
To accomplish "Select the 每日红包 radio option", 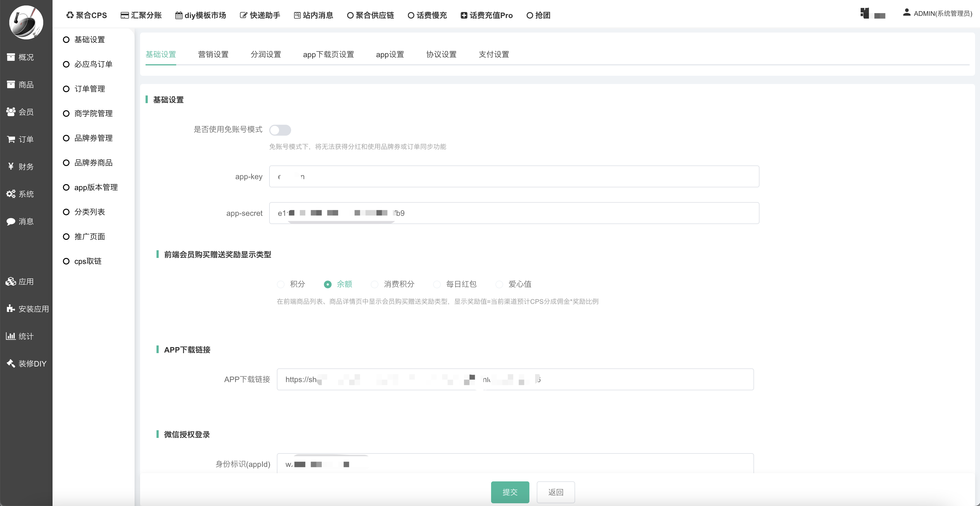I will click(x=437, y=284).
